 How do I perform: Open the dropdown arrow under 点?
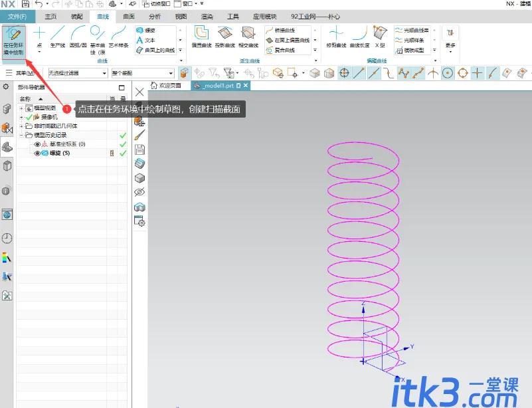point(39,52)
